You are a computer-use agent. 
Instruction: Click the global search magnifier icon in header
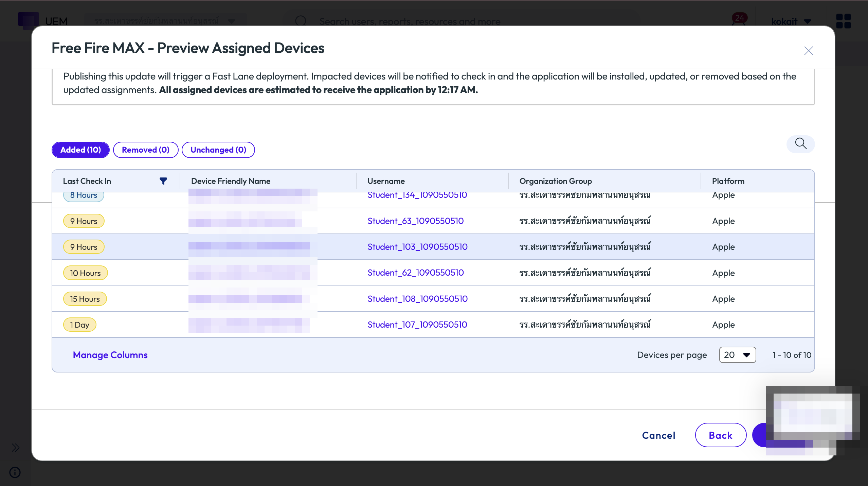pos(301,21)
